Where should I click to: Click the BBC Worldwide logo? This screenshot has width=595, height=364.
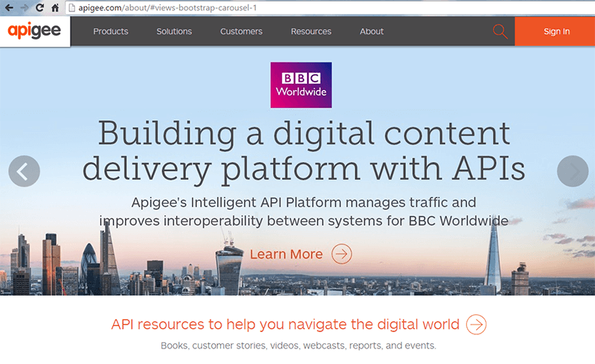(x=301, y=85)
